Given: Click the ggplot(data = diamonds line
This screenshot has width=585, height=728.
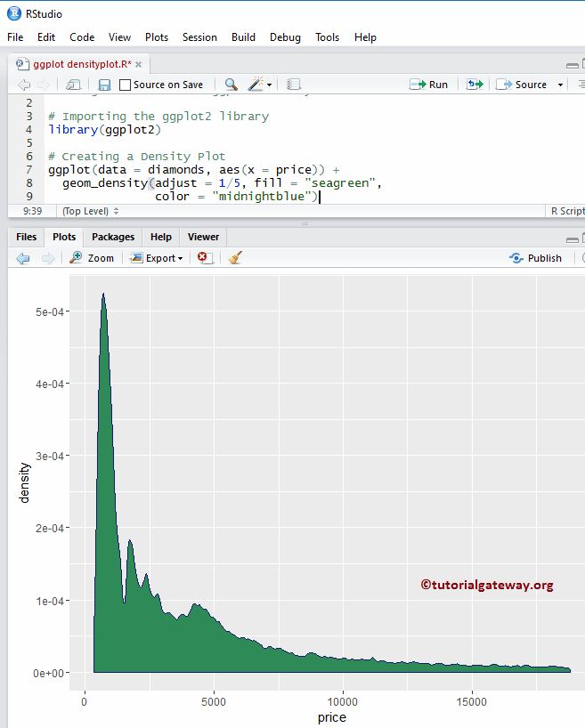Looking at the screenshot, I should click(194, 169).
